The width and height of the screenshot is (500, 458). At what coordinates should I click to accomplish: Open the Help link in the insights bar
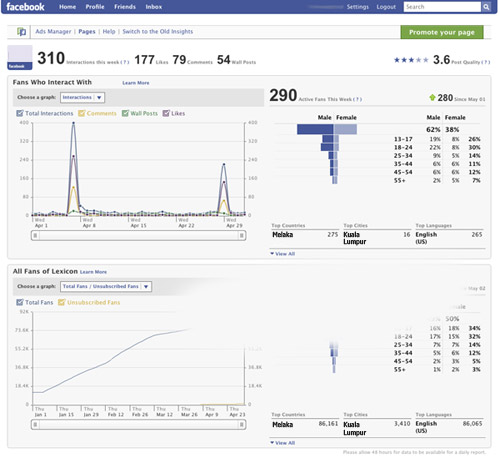109,31
